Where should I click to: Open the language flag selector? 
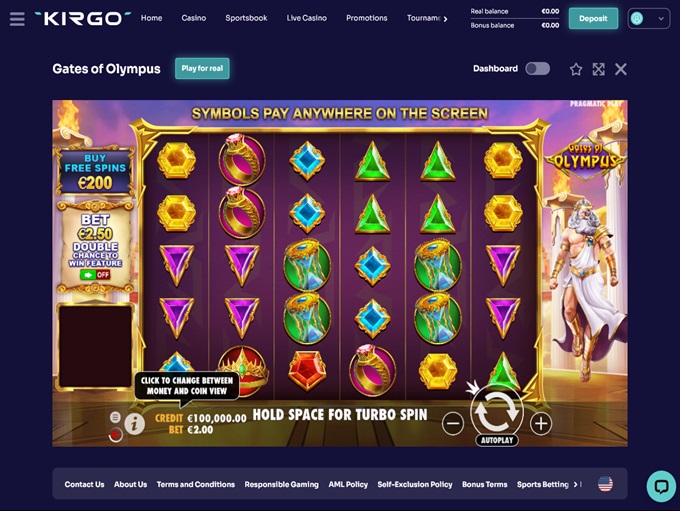pyautogui.click(x=605, y=484)
